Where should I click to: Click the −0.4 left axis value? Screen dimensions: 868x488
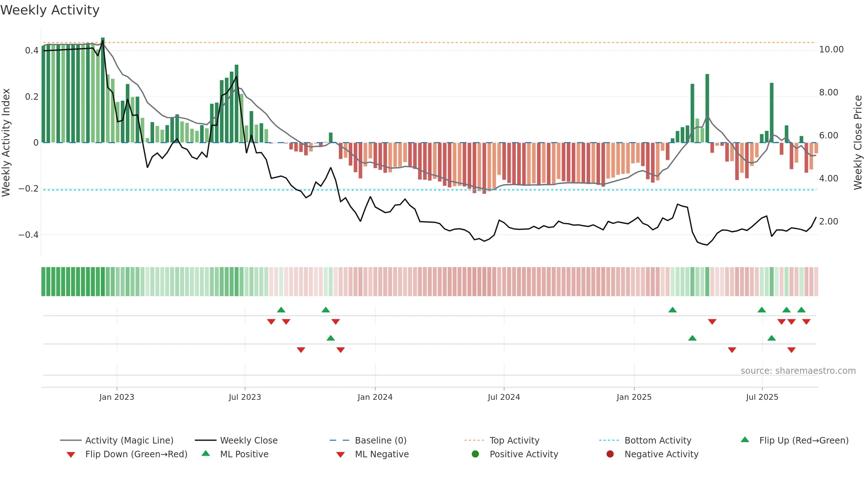point(29,235)
